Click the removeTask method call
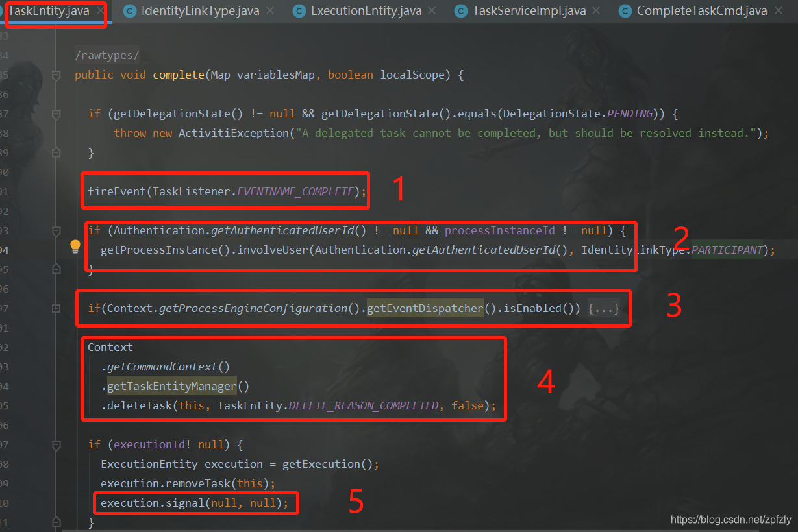Image resolution: width=798 pixels, height=532 pixels. [x=195, y=483]
